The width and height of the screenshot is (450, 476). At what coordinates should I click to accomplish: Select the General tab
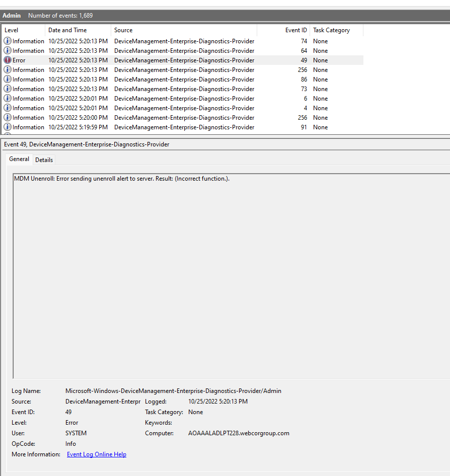click(x=19, y=159)
